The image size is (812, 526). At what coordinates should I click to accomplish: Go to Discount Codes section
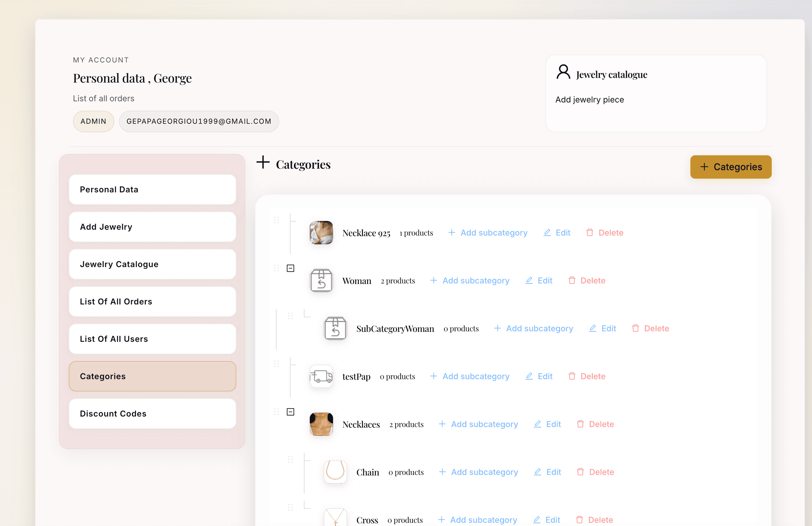152,414
